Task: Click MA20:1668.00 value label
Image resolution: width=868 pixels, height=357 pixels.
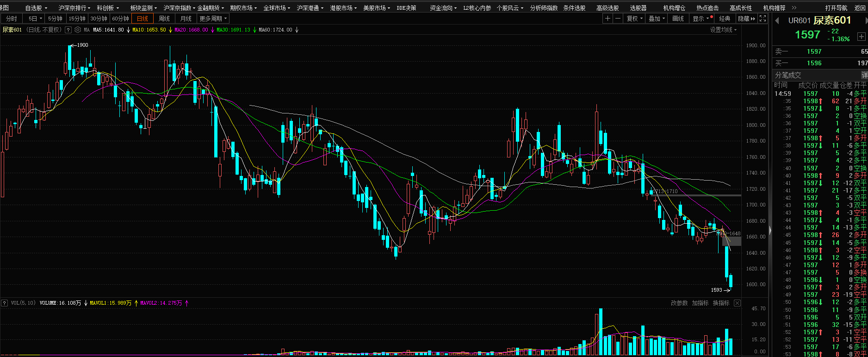Action: tap(191, 30)
